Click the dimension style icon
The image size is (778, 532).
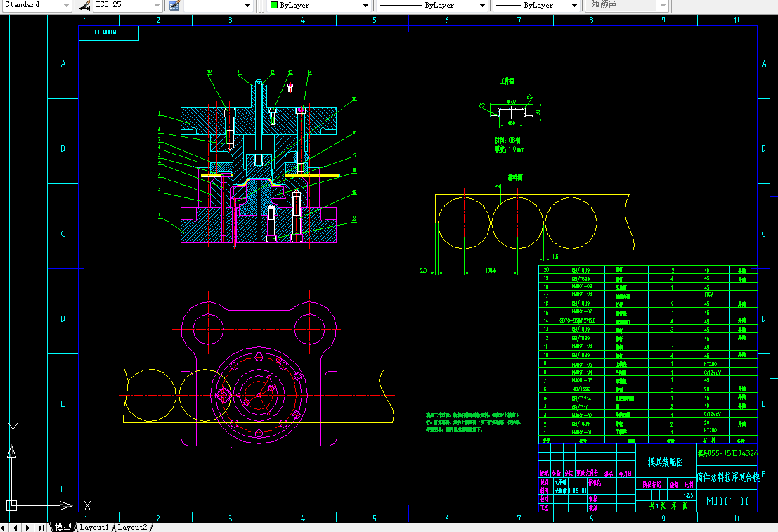tap(84, 5)
